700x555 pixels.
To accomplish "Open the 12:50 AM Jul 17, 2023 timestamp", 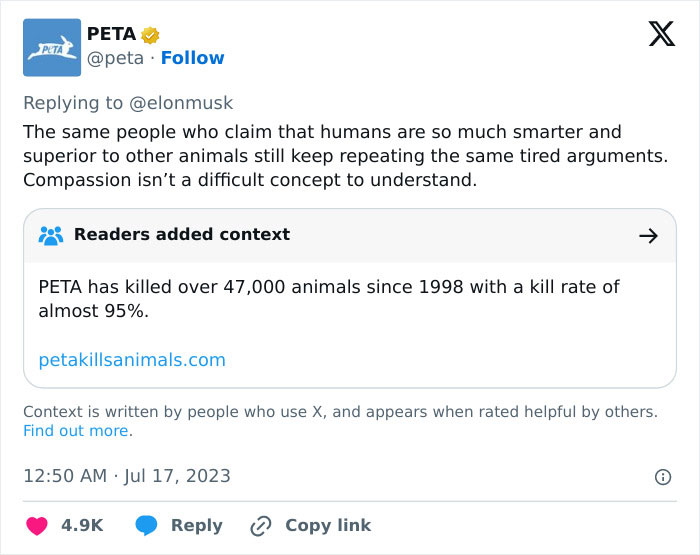I will (x=127, y=476).
